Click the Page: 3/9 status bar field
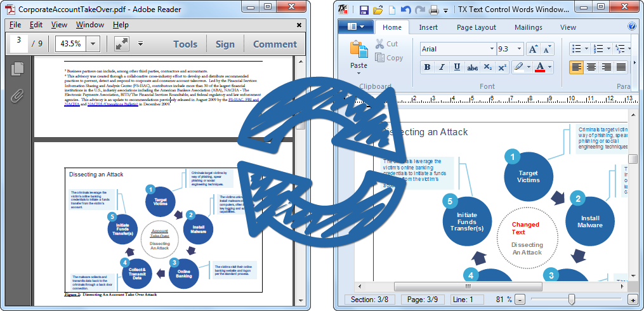Image resolution: width=644 pixels, height=311 pixels. [x=423, y=300]
